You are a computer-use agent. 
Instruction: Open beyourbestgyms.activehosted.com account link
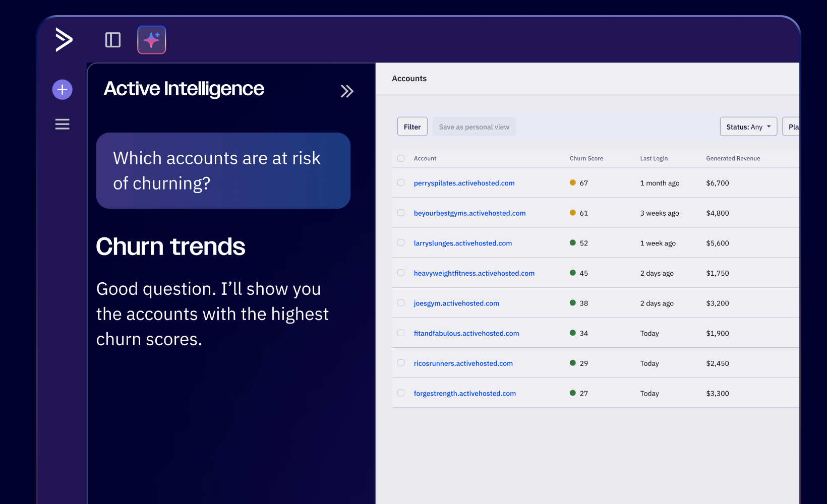(x=469, y=213)
